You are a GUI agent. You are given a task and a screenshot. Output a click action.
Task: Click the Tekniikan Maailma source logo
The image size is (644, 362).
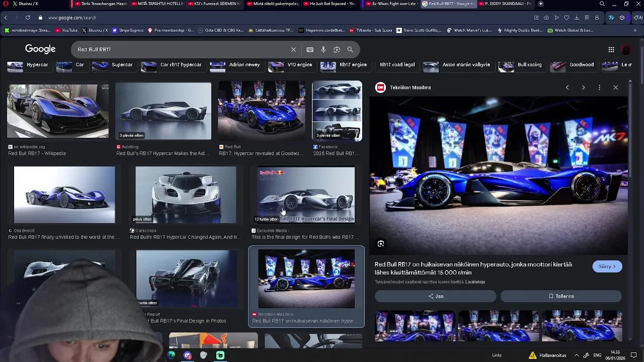coord(381,87)
